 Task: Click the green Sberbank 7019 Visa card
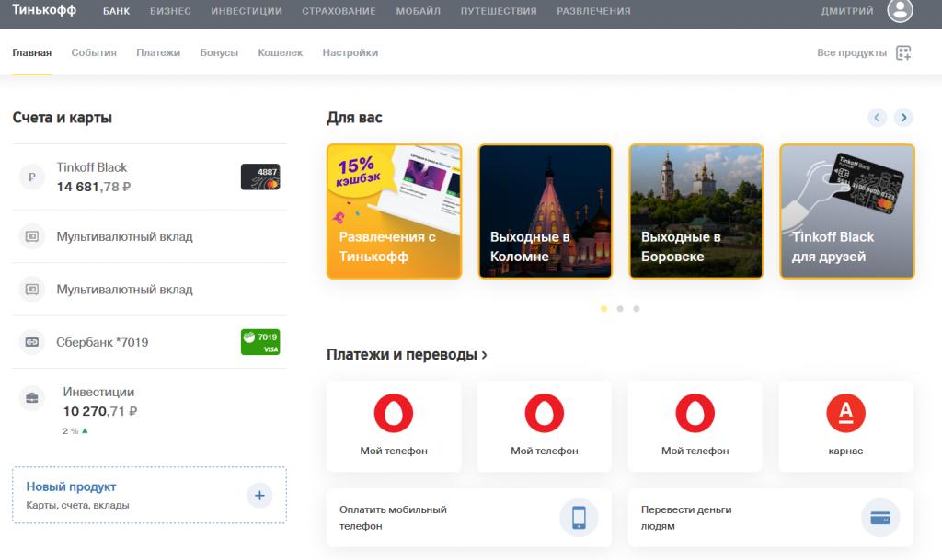tap(260, 342)
